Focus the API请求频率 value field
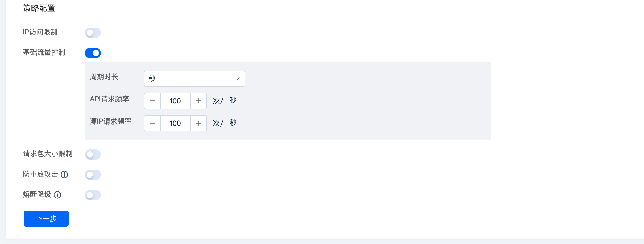Image resolution: width=644 pixels, height=244 pixels. (175, 101)
